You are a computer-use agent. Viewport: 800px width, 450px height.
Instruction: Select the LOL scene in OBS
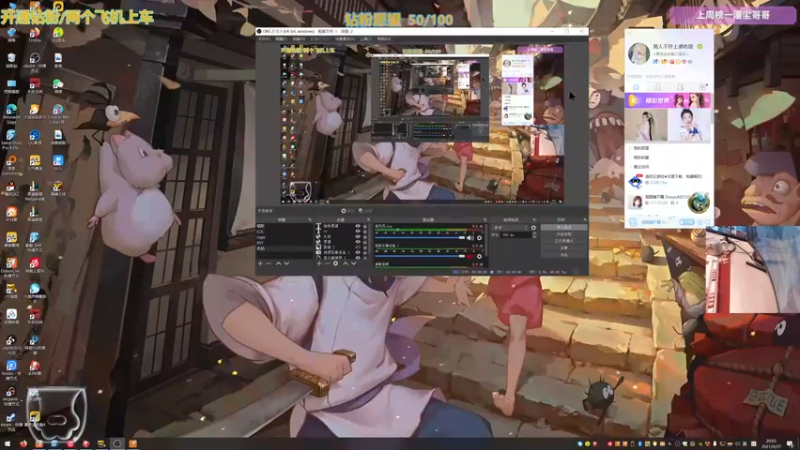click(x=284, y=231)
